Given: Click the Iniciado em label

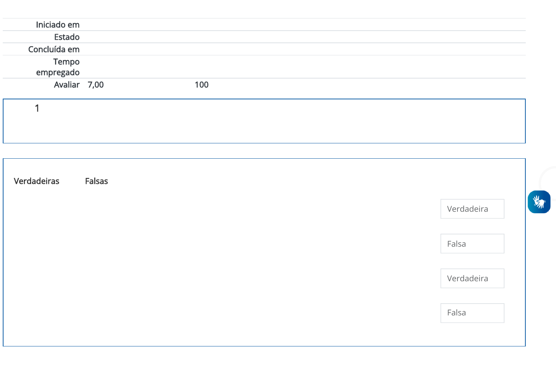Looking at the screenshot, I should 58,25.
